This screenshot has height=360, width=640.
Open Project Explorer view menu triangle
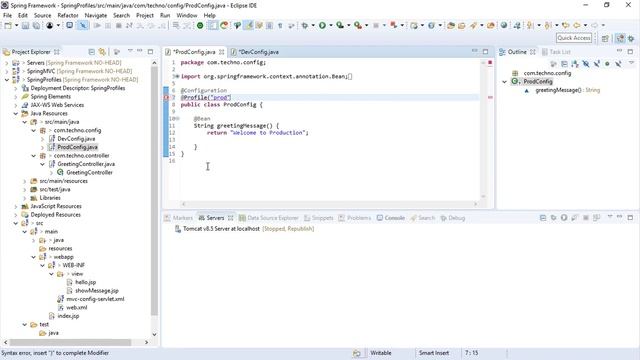130,51
